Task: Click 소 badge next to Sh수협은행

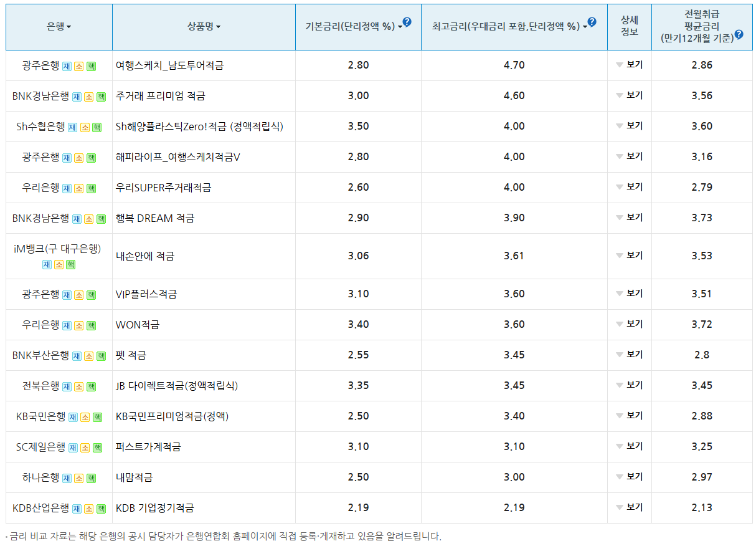Action: pos(85,127)
